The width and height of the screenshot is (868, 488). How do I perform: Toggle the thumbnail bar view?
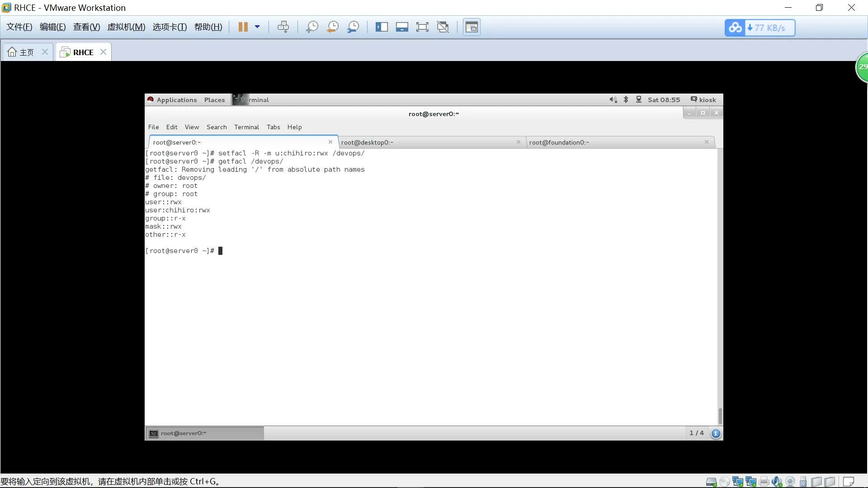tap(402, 27)
